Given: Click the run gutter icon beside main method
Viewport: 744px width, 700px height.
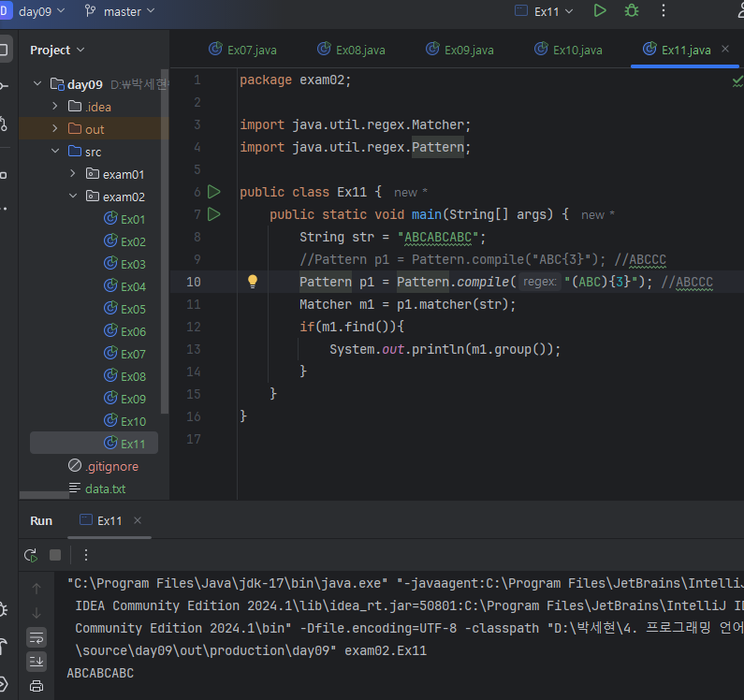Looking at the screenshot, I should 214,214.
